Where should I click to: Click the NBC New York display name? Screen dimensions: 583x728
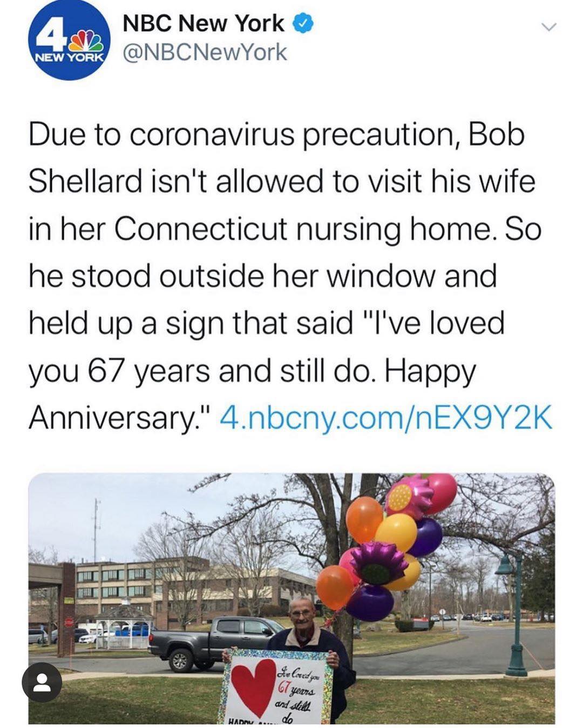204,23
